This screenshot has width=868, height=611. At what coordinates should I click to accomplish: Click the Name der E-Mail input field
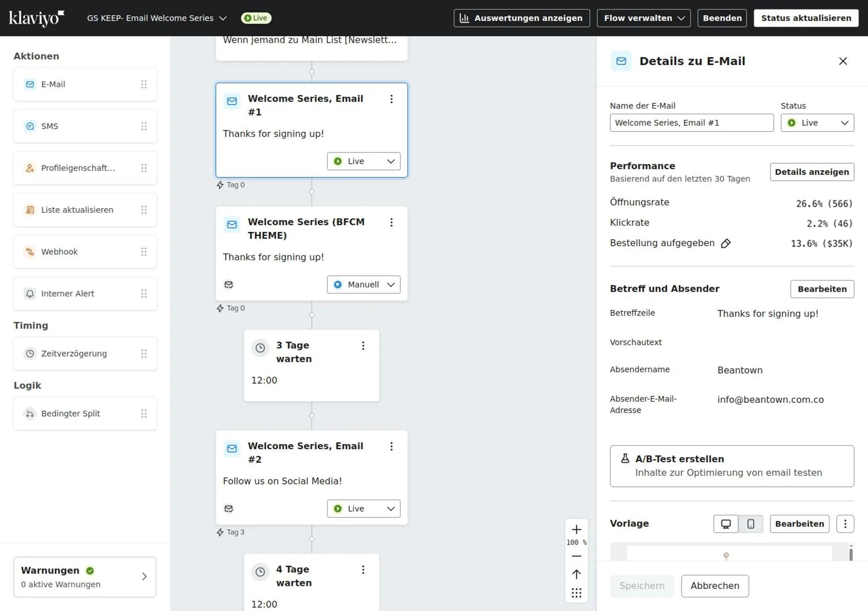pyautogui.click(x=691, y=123)
